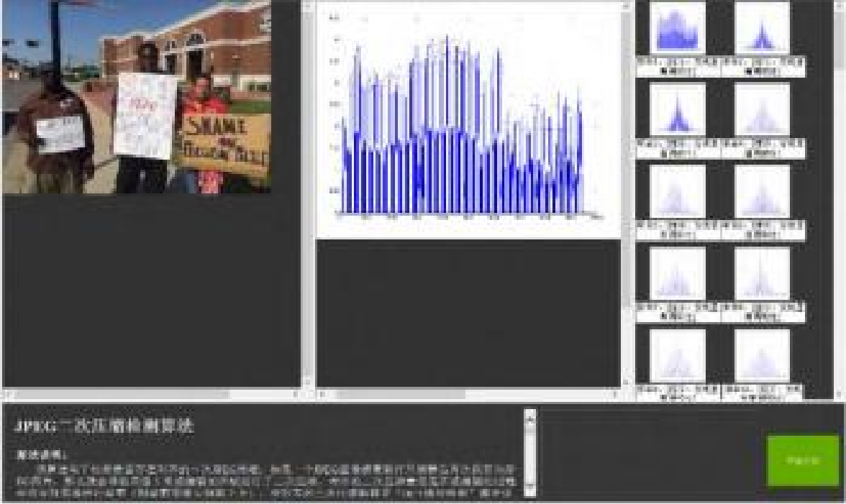Select the bottom-row right histogram thumbnail

click(x=762, y=356)
